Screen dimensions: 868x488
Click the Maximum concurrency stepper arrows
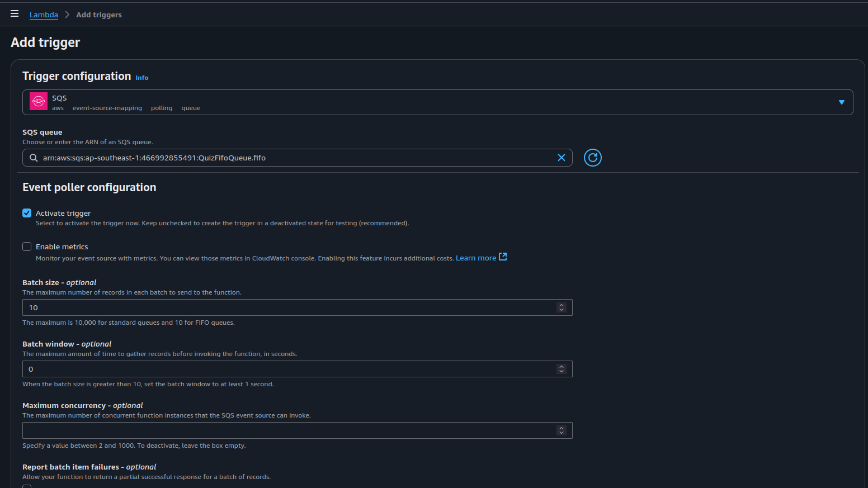(561, 430)
